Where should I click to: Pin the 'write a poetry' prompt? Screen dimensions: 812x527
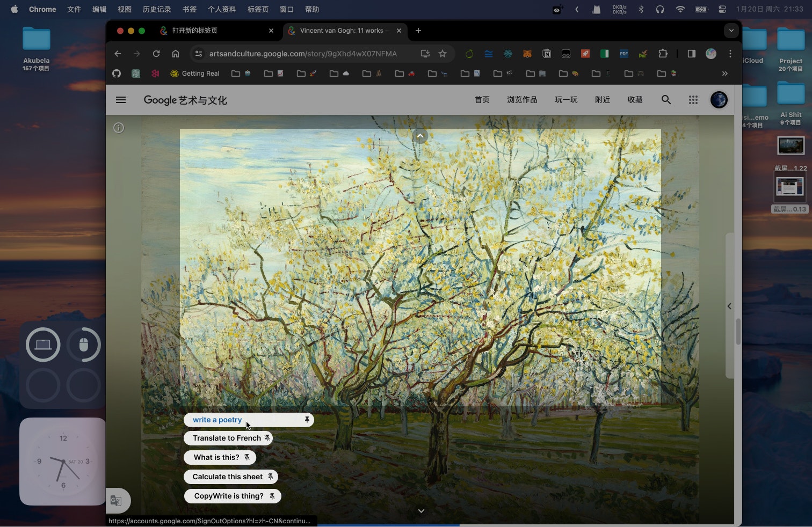[307, 420]
